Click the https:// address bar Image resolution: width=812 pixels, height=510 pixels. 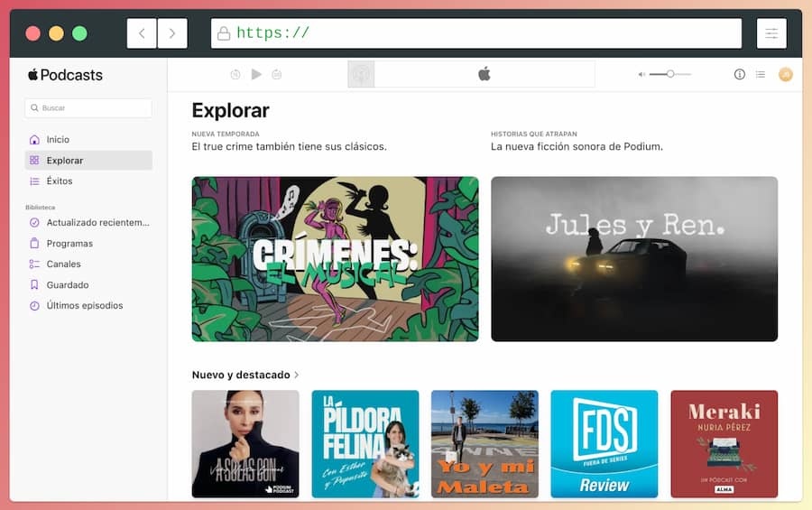[x=476, y=33]
